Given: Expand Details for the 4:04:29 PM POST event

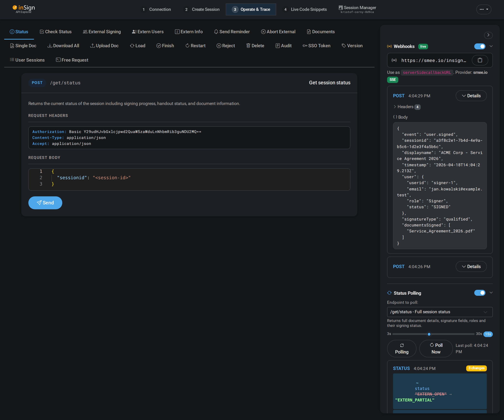Looking at the screenshot, I should [471, 96].
